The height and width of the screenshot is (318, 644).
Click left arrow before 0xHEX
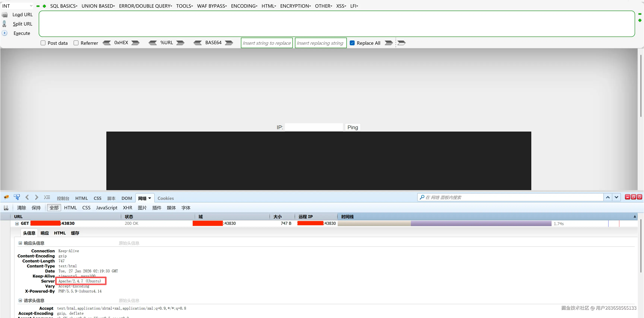click(107, 43)
